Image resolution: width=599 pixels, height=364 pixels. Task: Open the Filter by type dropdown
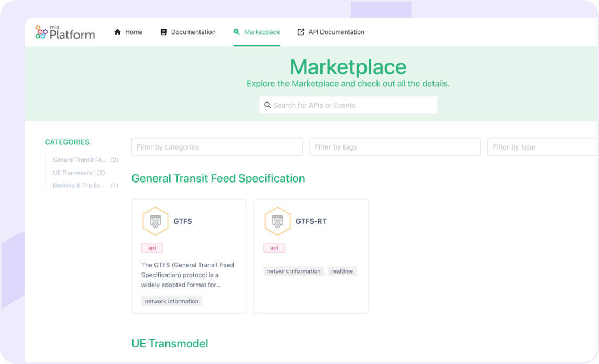pos(542,147)
